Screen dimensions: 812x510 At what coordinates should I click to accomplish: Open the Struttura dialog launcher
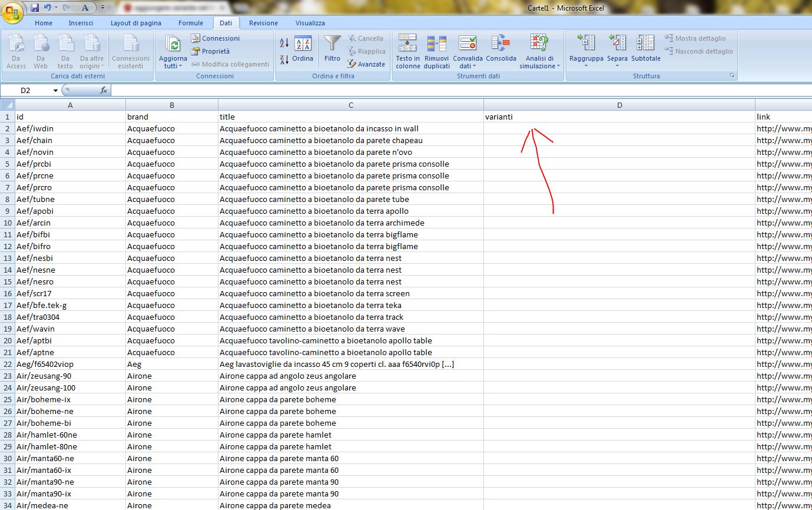(x=732, y=76)
